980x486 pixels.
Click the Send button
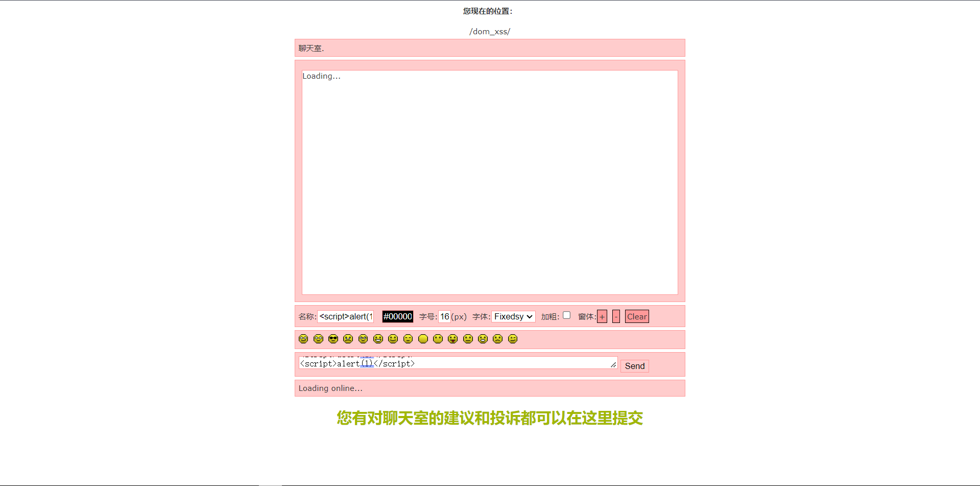[635, 366]
